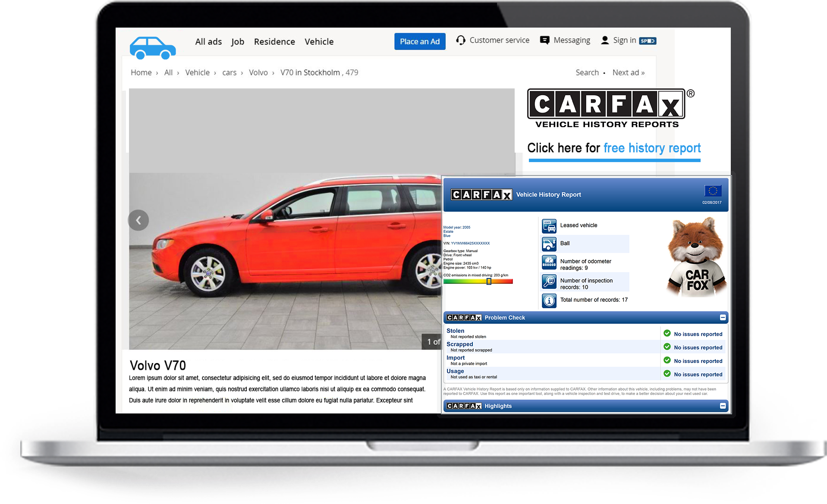The image size is (827, 504).
Task: Go to All breadcrumb
Action: [x=168, y=72]
